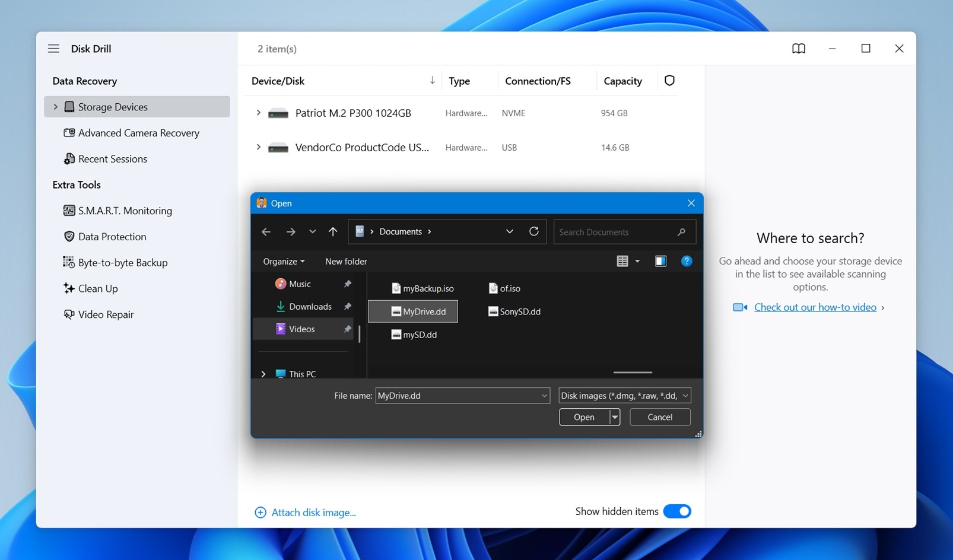The height and width of the screenshot is (560, 953).
Task: Click Documents in the address path
Action: tap(401, 232)
